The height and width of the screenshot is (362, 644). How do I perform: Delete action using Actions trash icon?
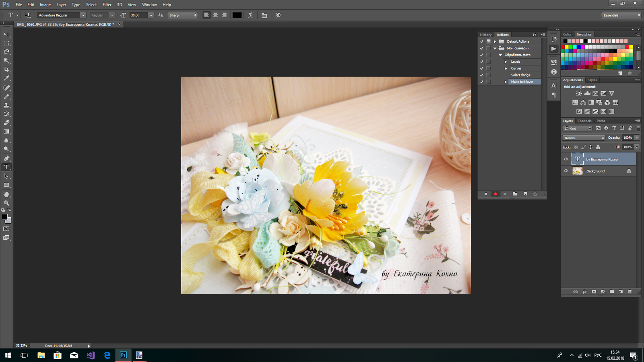point(535,194)
